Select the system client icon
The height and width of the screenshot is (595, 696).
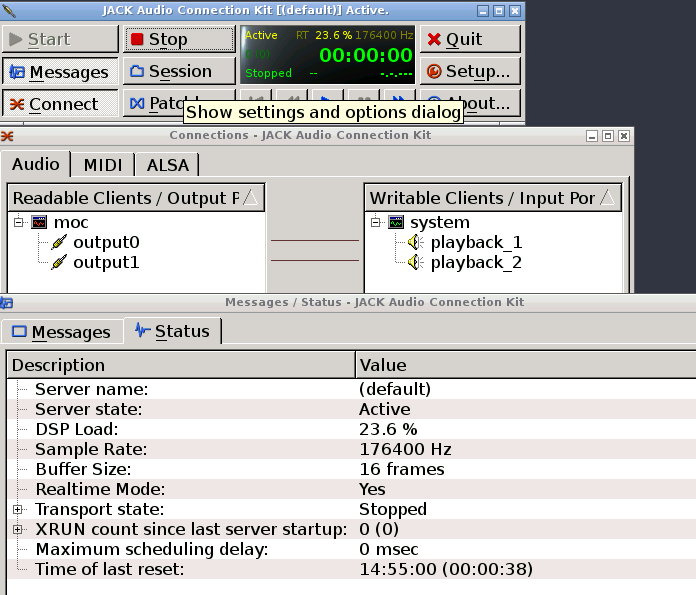tap(396, 222)
